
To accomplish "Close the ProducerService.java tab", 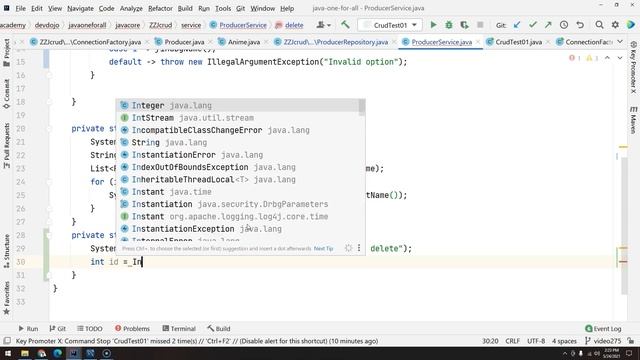I will pos(478,42).
